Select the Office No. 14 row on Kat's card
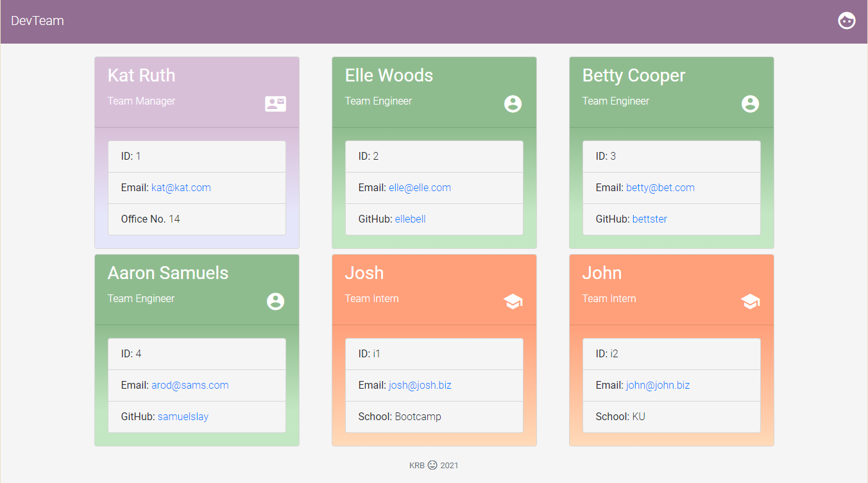 click(197, 219)
